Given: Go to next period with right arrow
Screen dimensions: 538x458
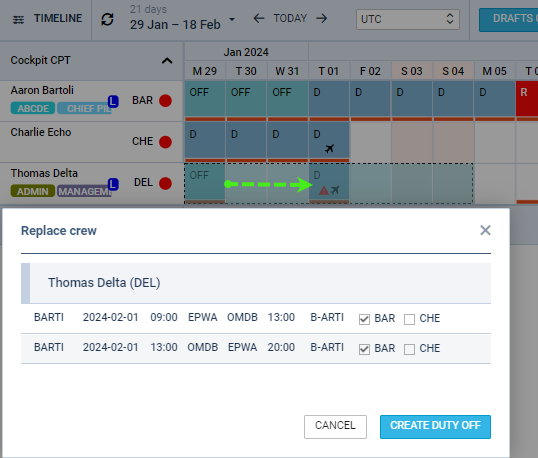Looking at the screenshot, I should pyautogui.click(x=321, y=18).
